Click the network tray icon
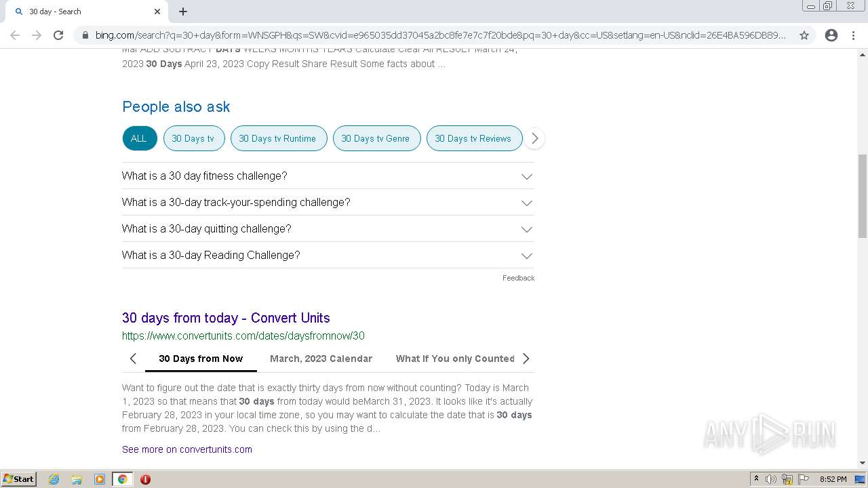This screenshot has width=868, height=488. (787, 479)
